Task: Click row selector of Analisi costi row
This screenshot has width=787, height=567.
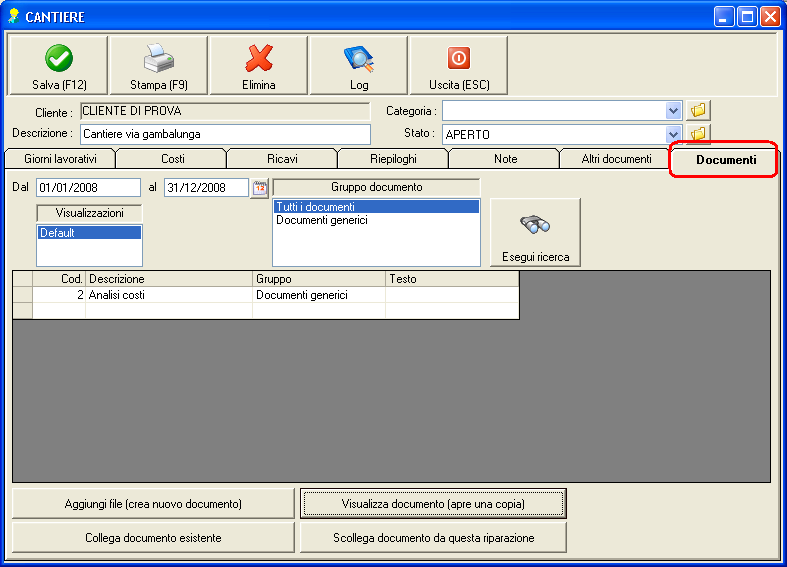Action: click(x=23, y=295)
